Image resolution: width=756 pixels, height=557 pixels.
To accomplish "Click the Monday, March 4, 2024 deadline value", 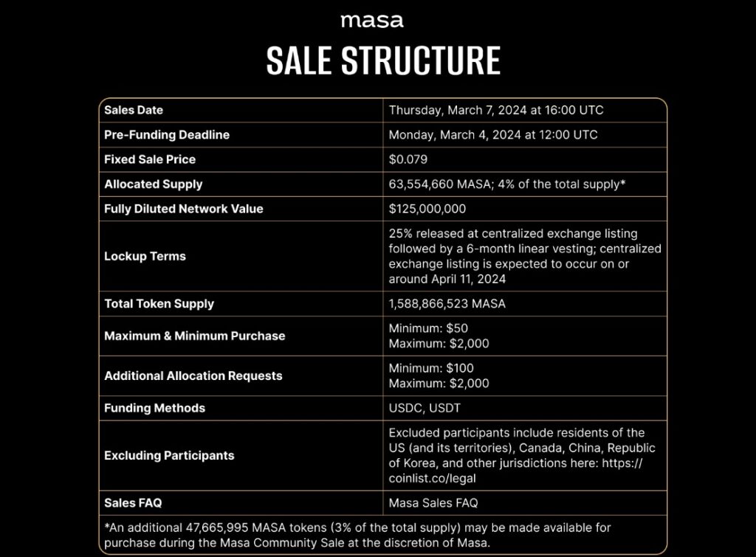I will 493,135.
